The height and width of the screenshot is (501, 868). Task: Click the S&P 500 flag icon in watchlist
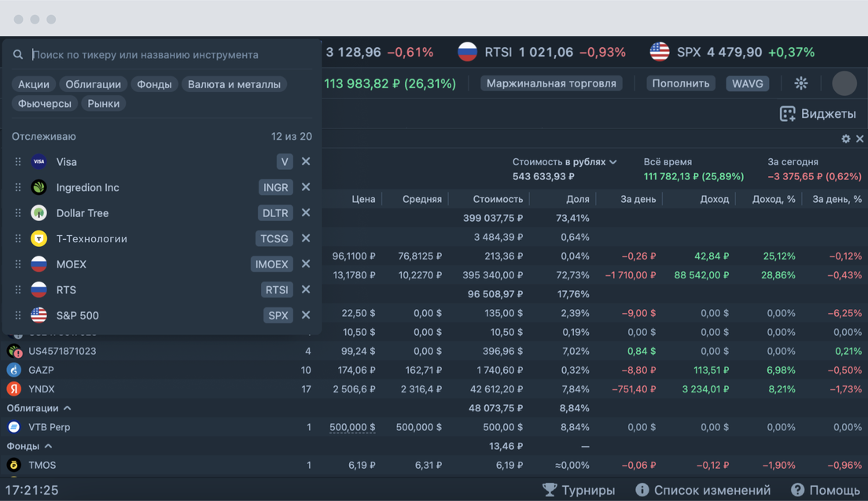pos(39,315)
